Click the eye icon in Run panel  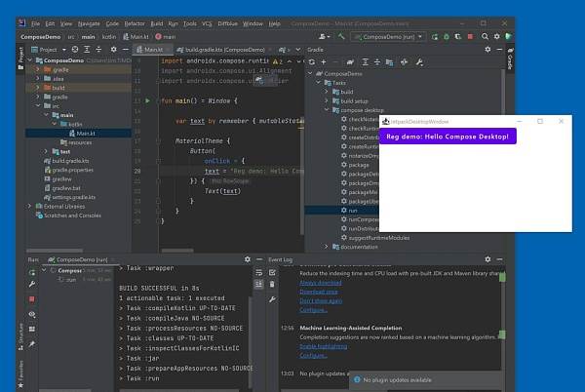click(x=32, y=314)
